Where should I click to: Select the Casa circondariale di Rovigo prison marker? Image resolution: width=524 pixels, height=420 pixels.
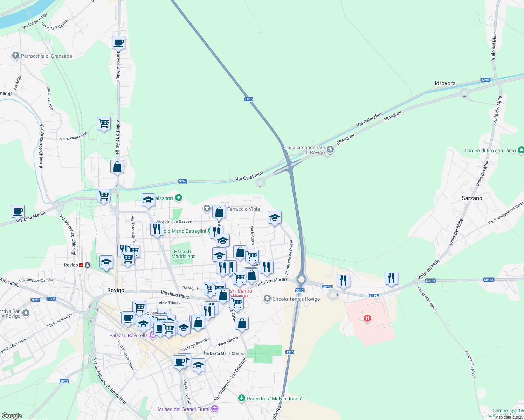pyautogui.click(x=329, y=149)
